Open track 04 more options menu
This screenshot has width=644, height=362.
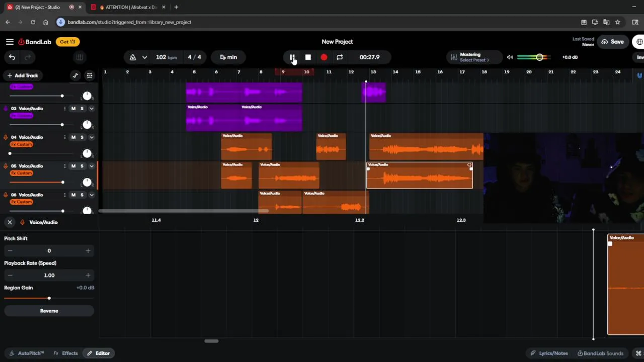64,137
